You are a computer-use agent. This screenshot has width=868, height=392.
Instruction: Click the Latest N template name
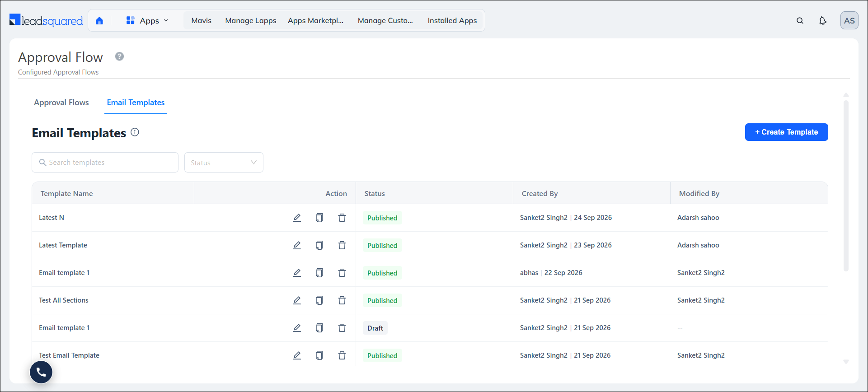pos(52,218)
